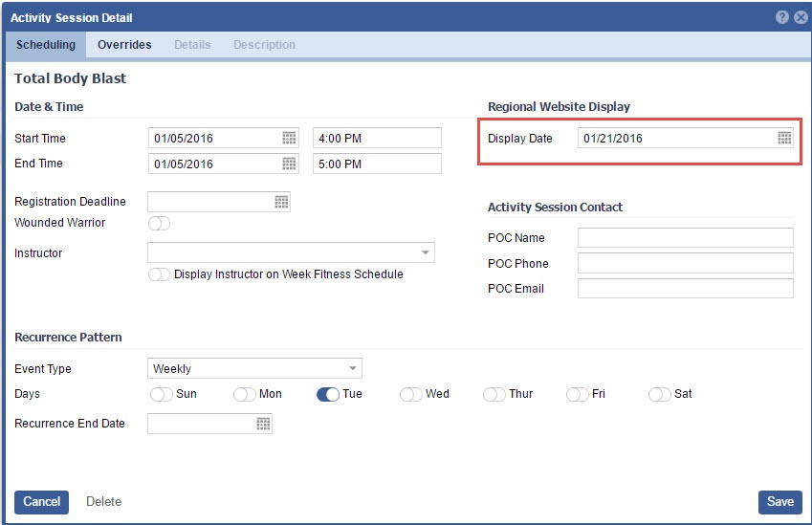The image size is (812, 525).
Task: Select the Scheduling tab
Action: click(x=46, y=45)
